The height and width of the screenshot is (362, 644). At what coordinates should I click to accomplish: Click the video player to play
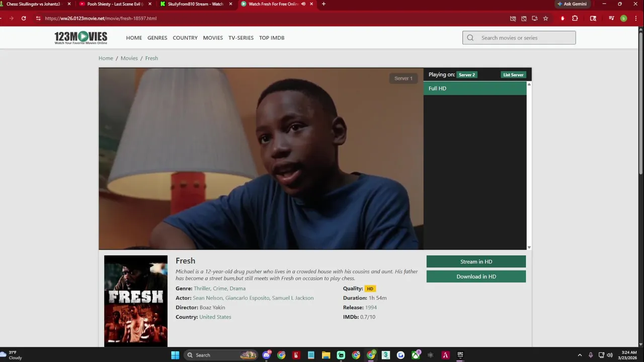tap(261, 159)
